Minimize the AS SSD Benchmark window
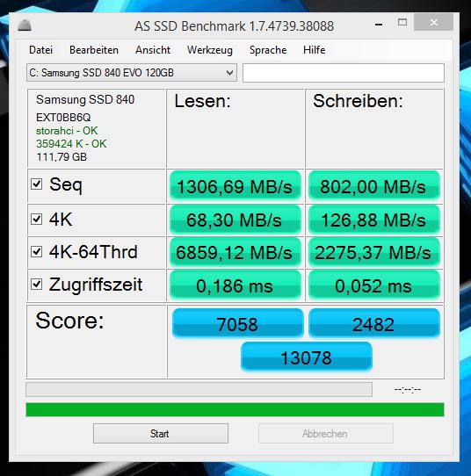Image resolution: width=471 pixels, height=476 pixels. tap(379, 24)
